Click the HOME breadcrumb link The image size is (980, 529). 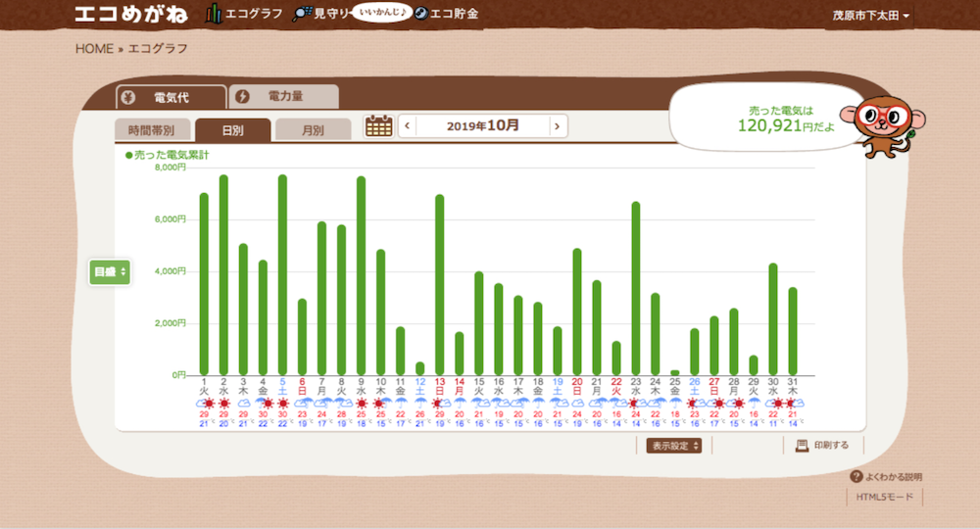pyautogui.click(x=94, y=49)
